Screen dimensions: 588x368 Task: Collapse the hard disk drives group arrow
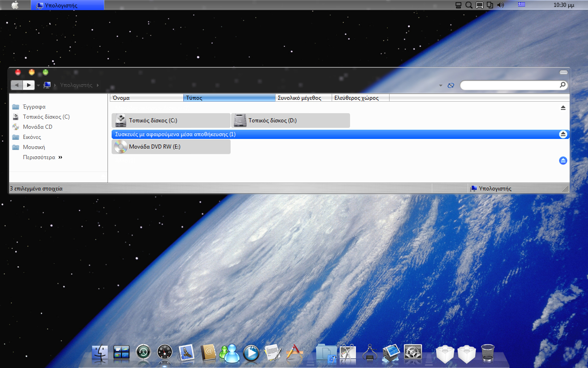pos(563,108)
